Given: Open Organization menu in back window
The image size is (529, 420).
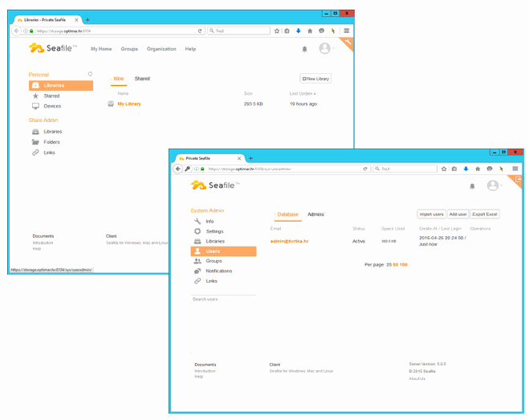Looking at the screenshot, I should point(161,49).
